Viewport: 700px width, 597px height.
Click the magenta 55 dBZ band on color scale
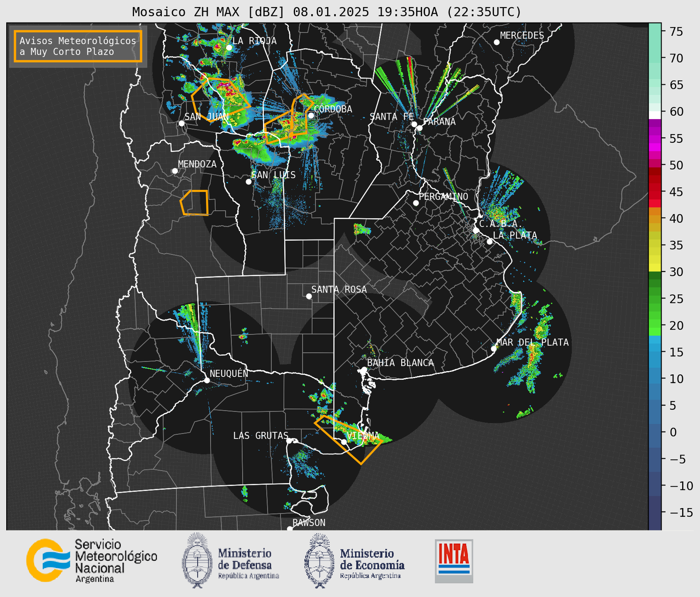(x=655, y=139)
